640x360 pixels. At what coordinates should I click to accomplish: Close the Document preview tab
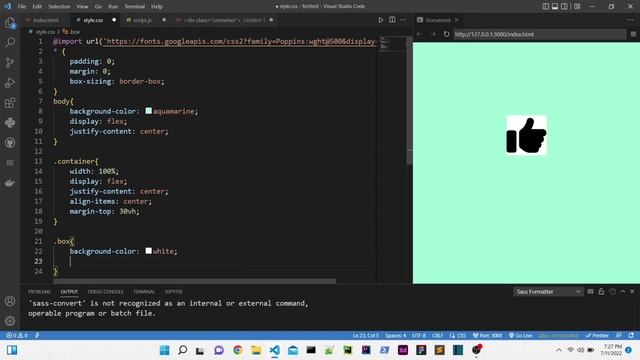coord(457,20)
